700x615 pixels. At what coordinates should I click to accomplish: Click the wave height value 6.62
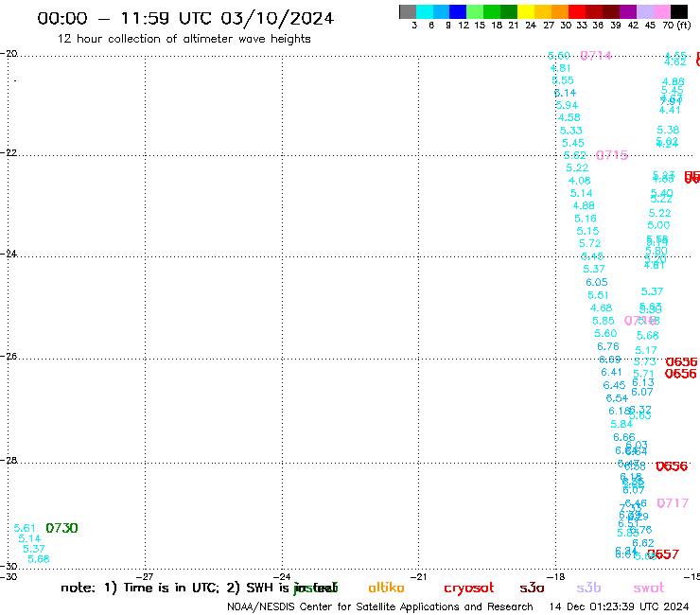(643, 543)
